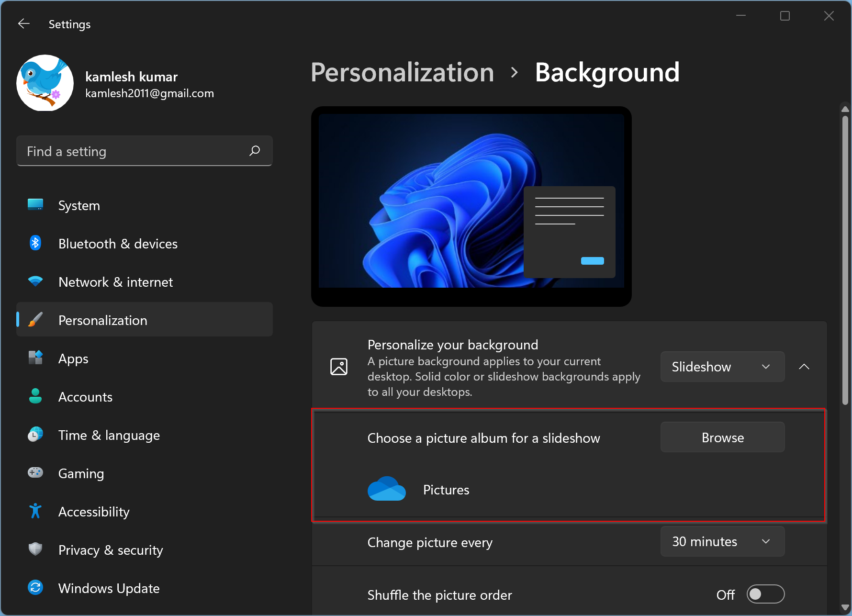Open System settings category
Screen dimensions: 852x616
[145, 205]
